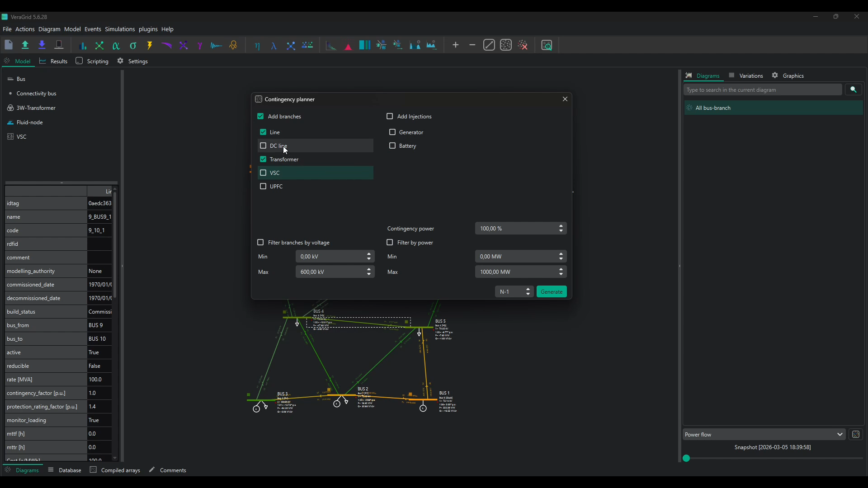
Task: Open the N-1 contingency dropdown
Action: point(514,291)
